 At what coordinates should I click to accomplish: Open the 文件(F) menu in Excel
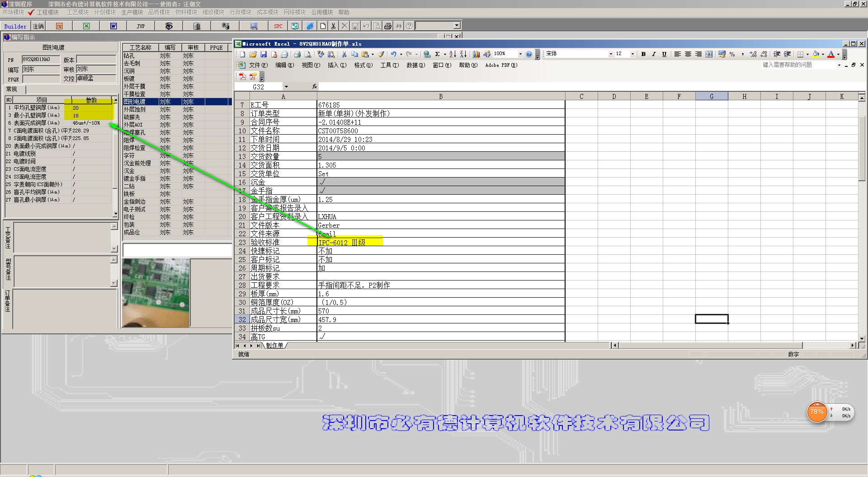coord(259,65)
